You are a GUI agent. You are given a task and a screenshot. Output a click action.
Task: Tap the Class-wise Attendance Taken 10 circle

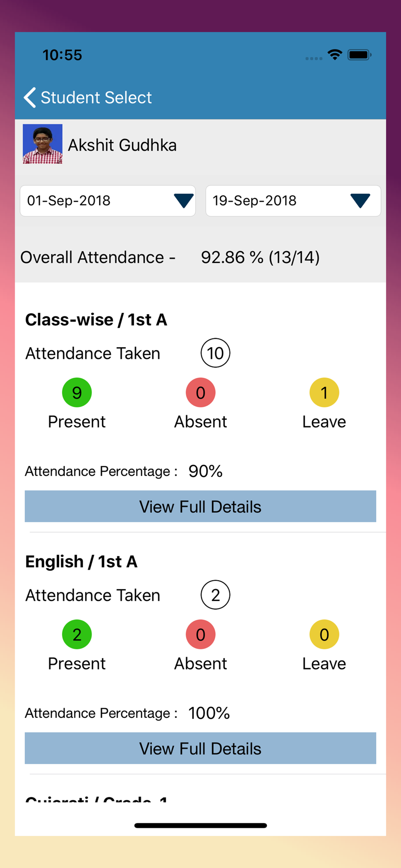215,353
